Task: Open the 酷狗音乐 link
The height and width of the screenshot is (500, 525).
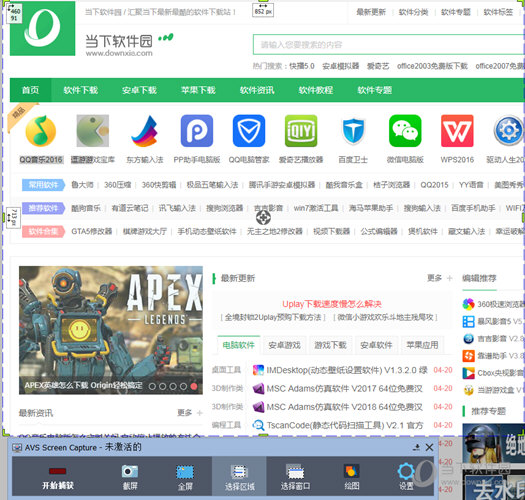Action: tap(86, 208)
